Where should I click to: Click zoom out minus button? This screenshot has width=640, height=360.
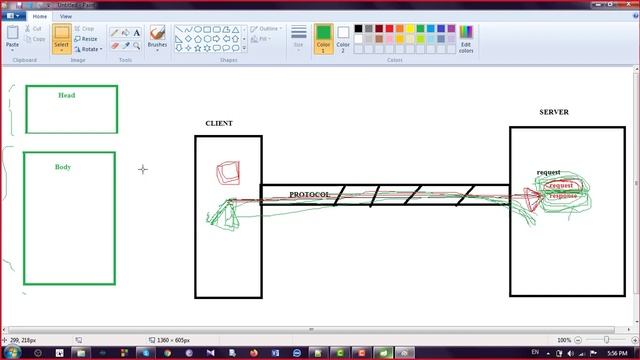click(x=578, y=340)
